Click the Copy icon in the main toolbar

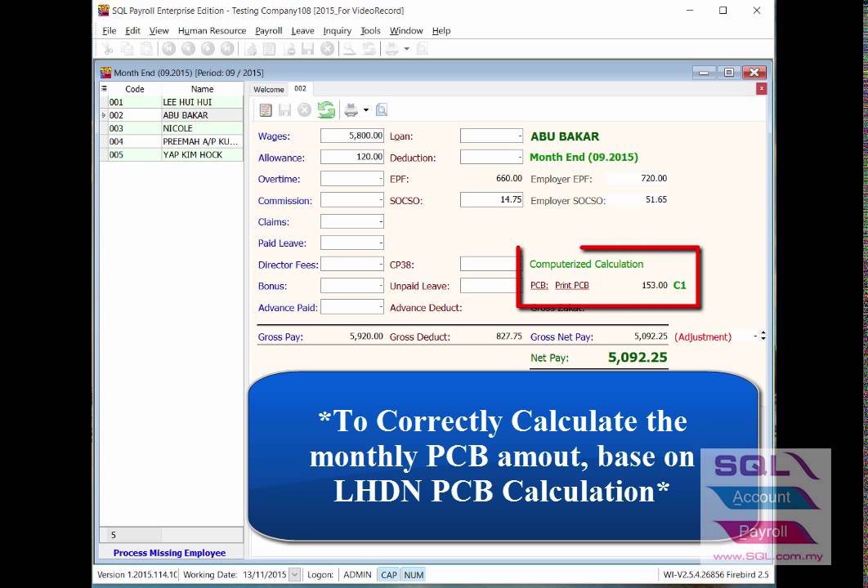click(x=128, y=49)
